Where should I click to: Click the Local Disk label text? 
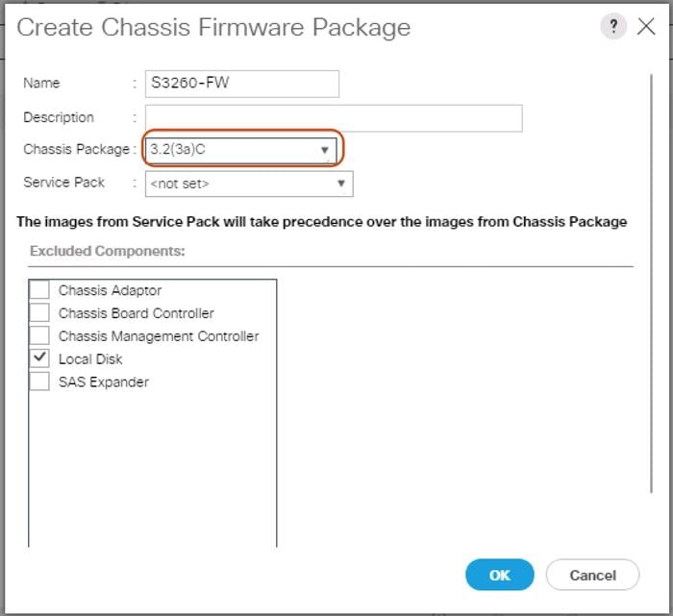click(x=90, y=359)
